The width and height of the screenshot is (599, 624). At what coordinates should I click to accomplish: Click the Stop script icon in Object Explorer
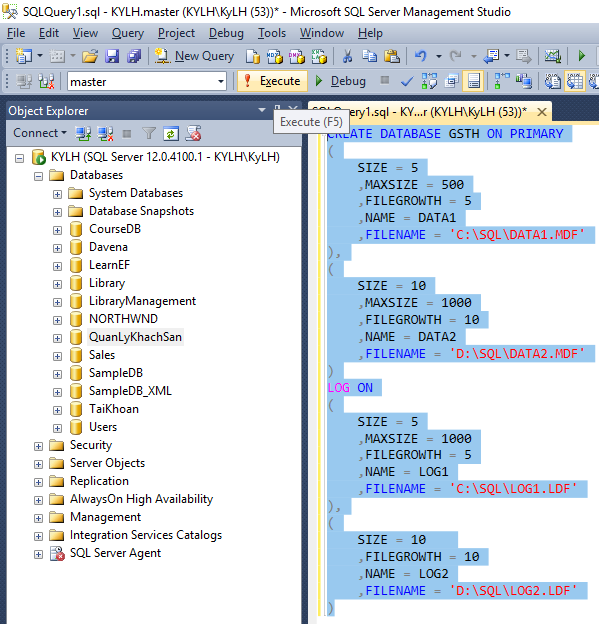193,134
